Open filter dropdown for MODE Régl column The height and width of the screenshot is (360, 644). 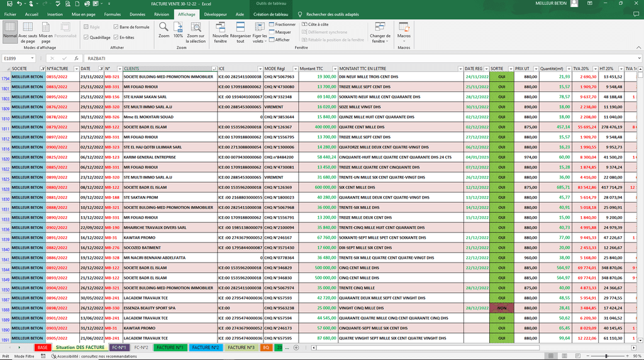pos(295,68)
